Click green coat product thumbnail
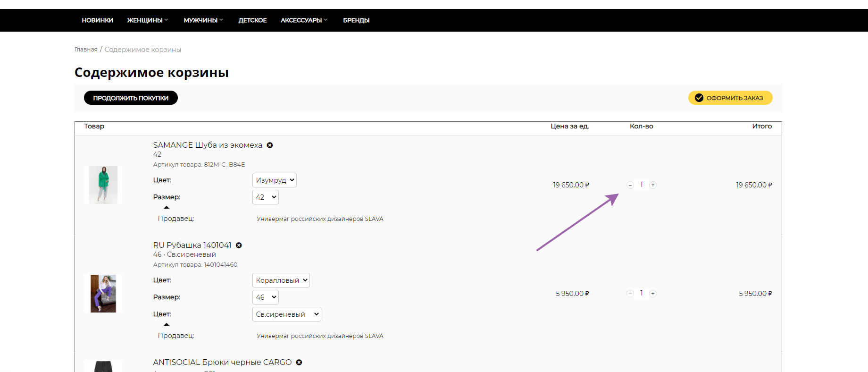The image size is (868, 372). (103, 185)
